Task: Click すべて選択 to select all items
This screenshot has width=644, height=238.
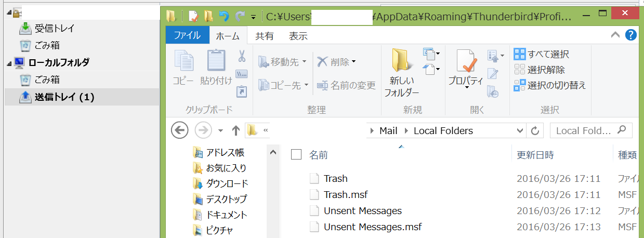Action: pyautogui.click(x=542, y=54)
